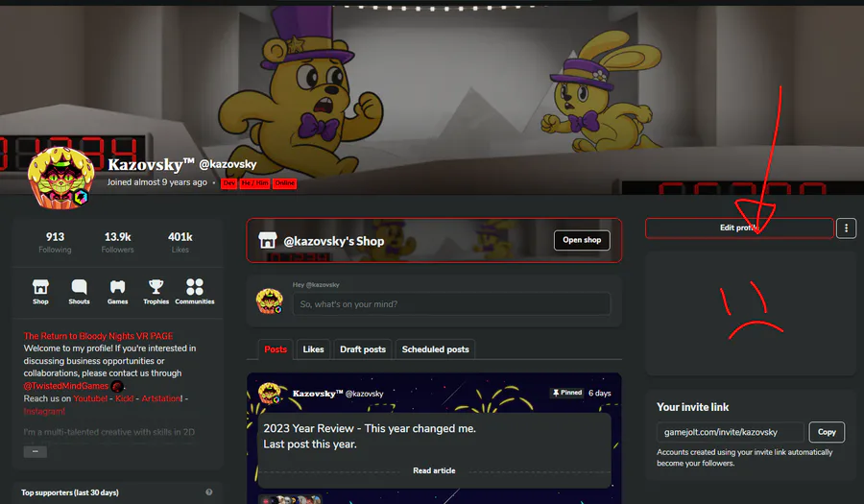Click the 'Top supporters (last 30 days)' heading

point(70,492)
